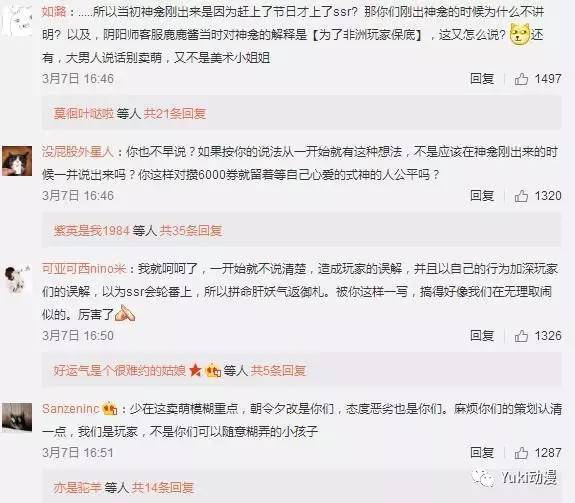Image resolution: width=575 pixels, height=503 pixels.
Task: Open username 可亚可西nino米
Action: (84, 269)
